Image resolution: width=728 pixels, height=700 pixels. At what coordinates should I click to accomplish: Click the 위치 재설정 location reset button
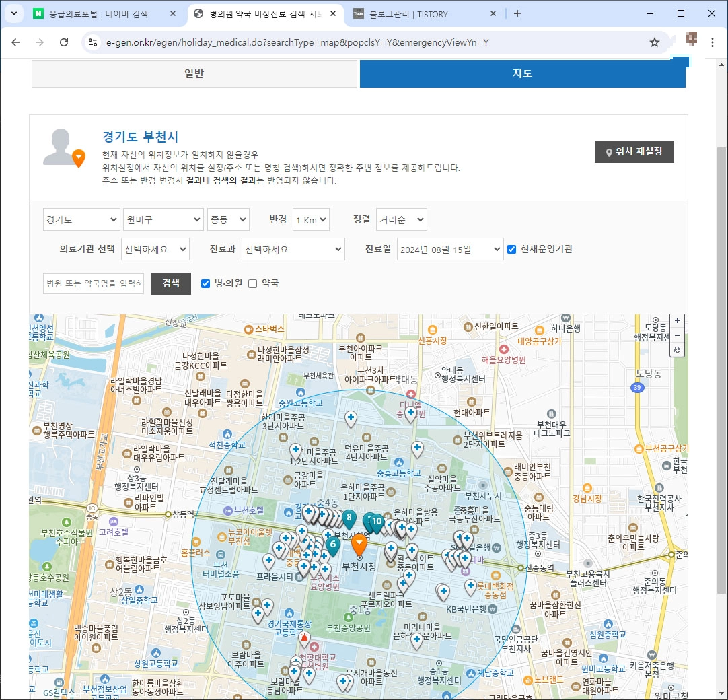(x=633, y=151)
